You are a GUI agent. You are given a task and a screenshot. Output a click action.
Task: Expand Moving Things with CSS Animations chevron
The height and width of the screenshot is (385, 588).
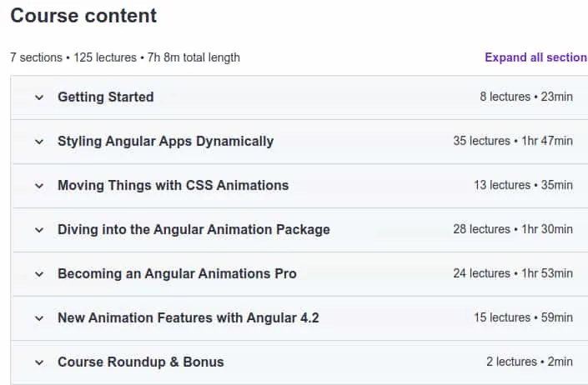(x=39, y=186)
